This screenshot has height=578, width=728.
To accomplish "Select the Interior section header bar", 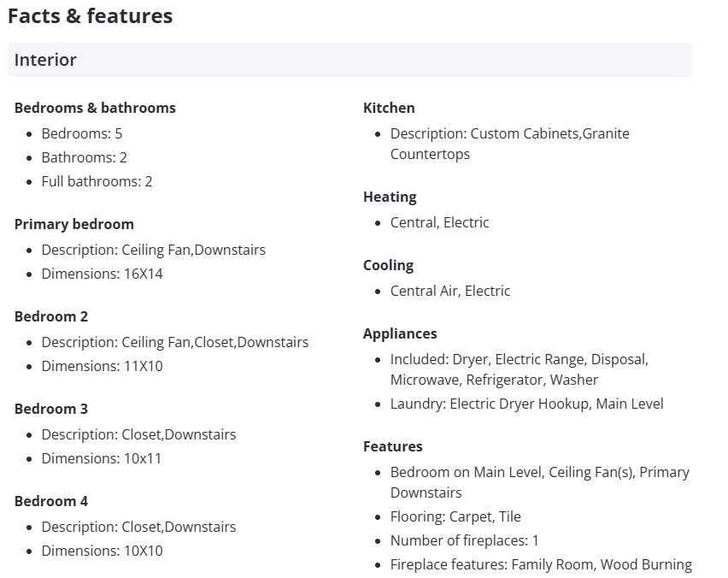I will [x=349, y=60].
